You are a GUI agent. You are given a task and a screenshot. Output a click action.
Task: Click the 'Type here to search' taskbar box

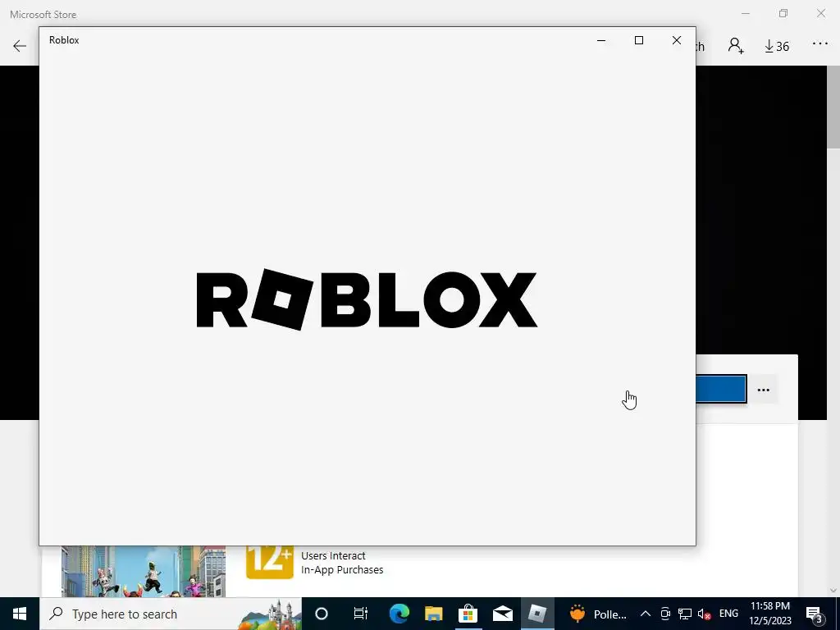[171, 614]
